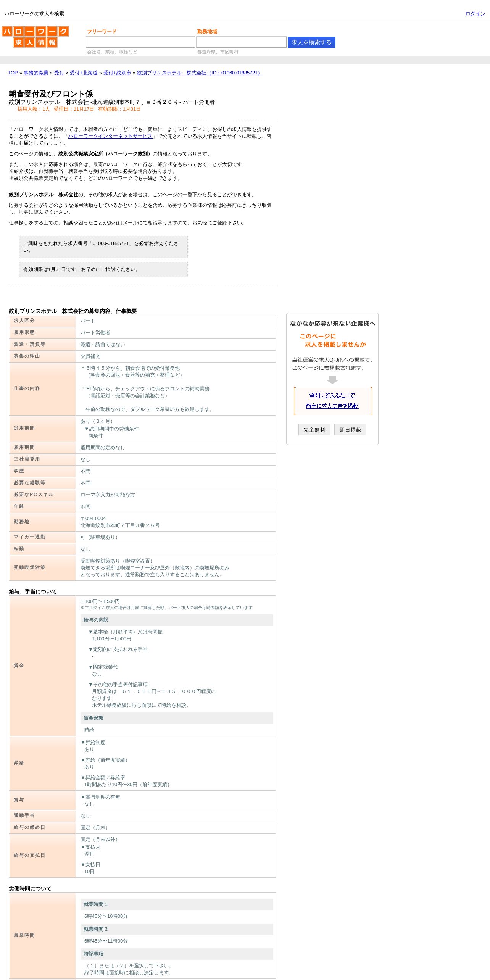Image resolution: width=490 pixels, height=980 pixels.
Task: Open 受付 breadcrumb link
Action: point(59,73)
